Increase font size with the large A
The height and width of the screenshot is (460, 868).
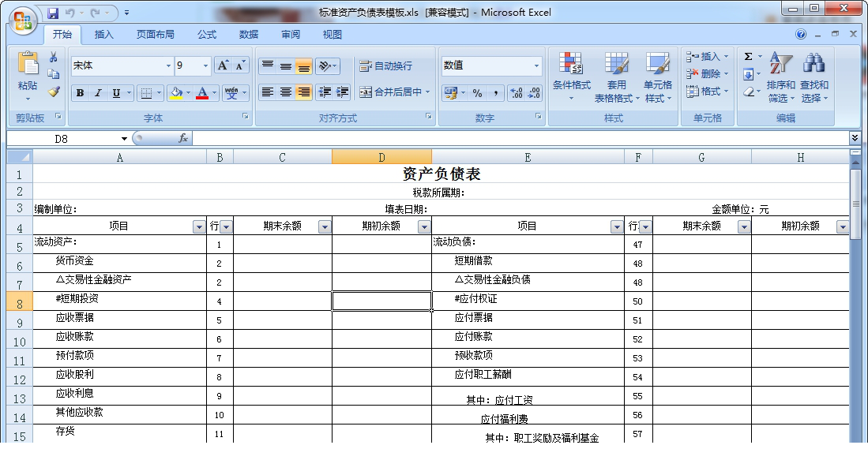click(x=223, y=65)
